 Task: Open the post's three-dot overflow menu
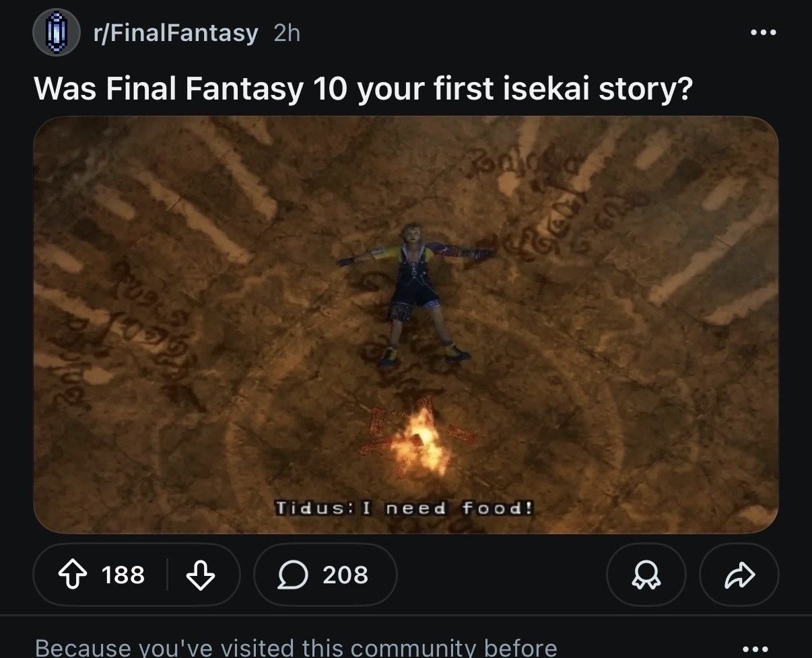[764, 32]
